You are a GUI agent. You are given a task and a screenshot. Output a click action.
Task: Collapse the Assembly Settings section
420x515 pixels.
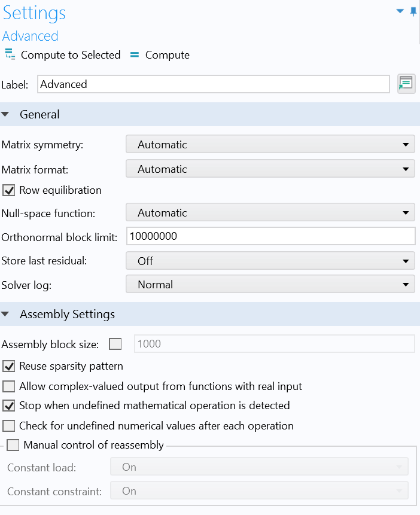point(5,314)
